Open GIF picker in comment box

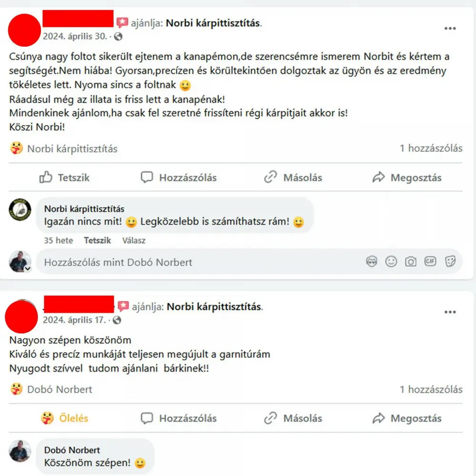pyautogui.click(x=430, y=261)
